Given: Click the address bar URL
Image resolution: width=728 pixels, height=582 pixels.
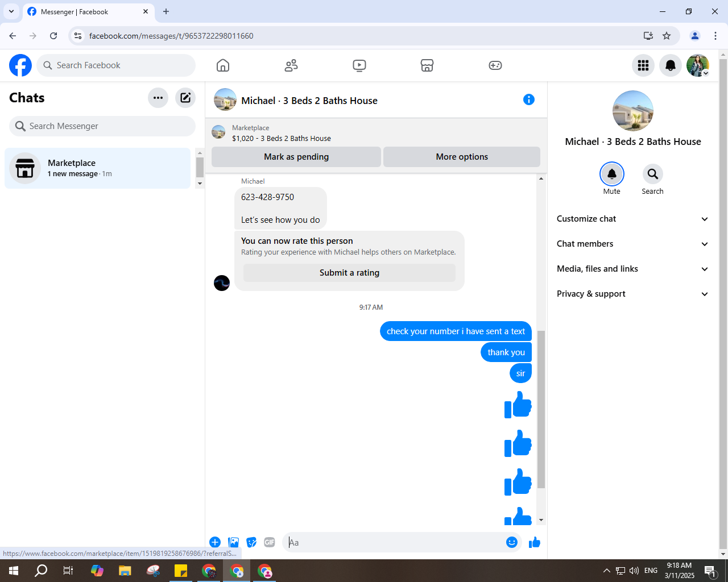Looking at the screenshot, I should click(x=171, y=36).
